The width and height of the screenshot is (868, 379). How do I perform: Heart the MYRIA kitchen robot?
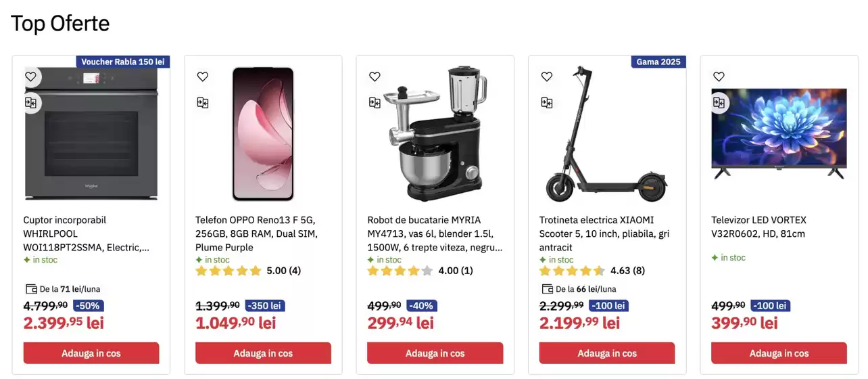(x=375, y=76)
